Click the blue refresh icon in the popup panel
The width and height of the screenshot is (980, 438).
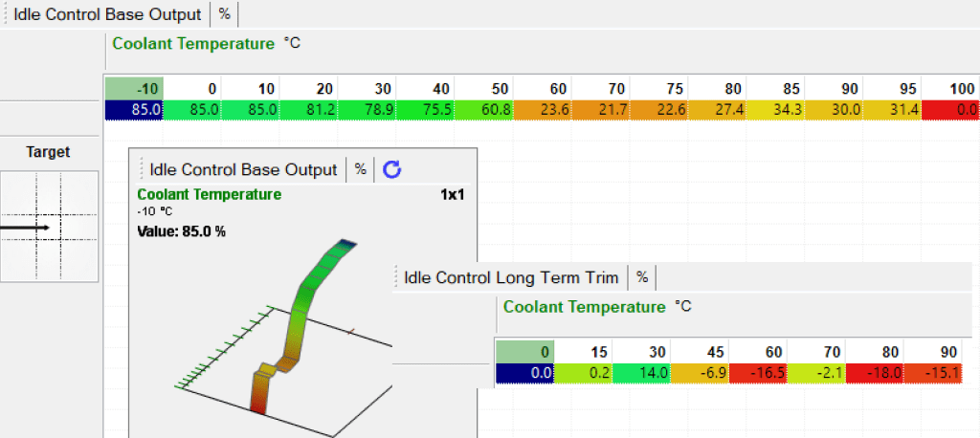[x=391, y=169]
